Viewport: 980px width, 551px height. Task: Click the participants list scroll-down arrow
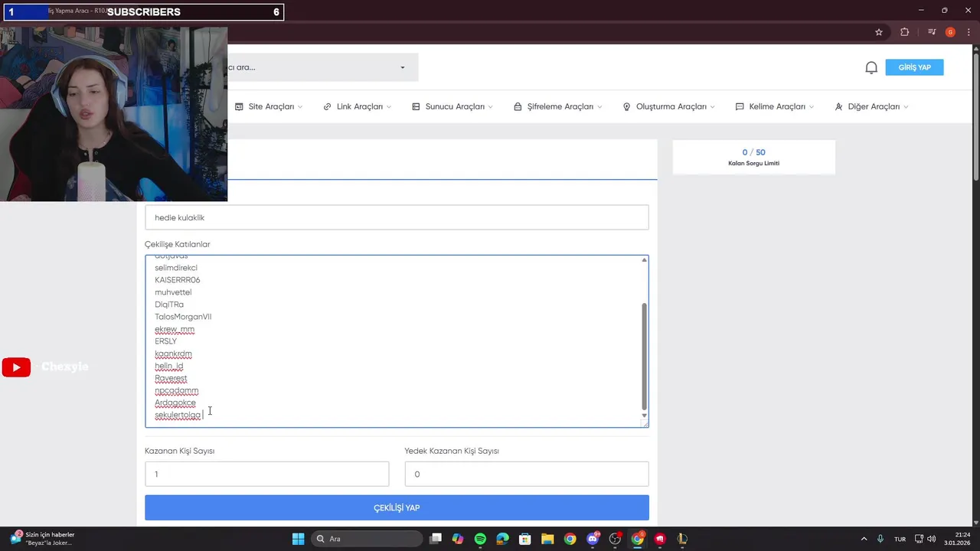pyautogui.click(x=644, y=416)
